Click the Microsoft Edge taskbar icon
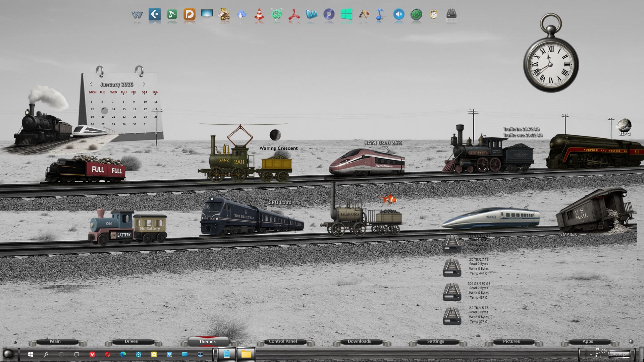 coord(123,354)
